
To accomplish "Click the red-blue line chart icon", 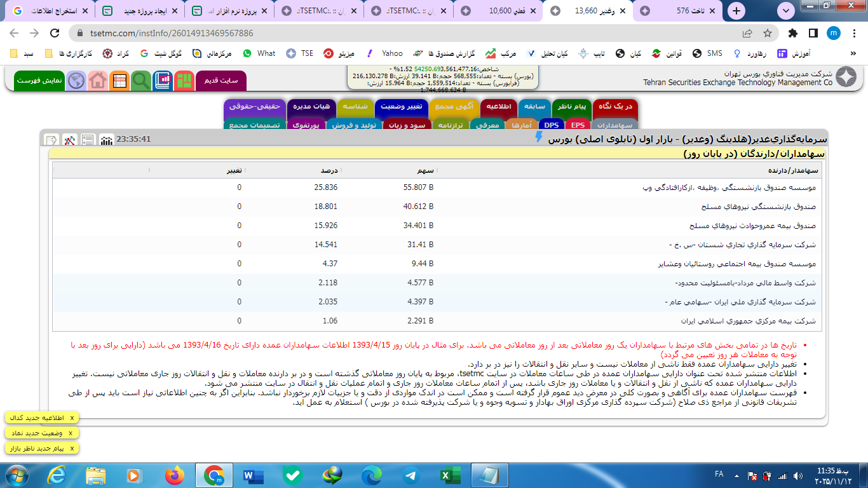I will pyautogui.click(x=70, y=139).
